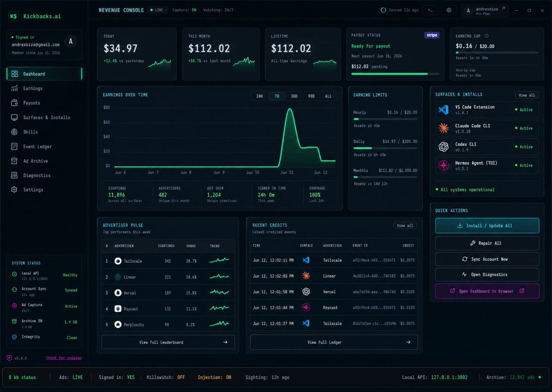Open the Event Ledger page
The image size is (552, 392).
point(45,147)
